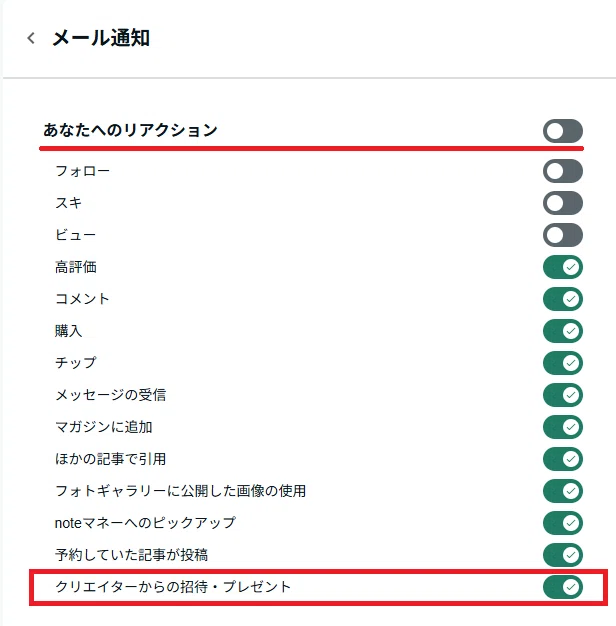This screenshot has height=626, width=616.
Task: Disable 購入 notification switch
Action: (563, 331)
